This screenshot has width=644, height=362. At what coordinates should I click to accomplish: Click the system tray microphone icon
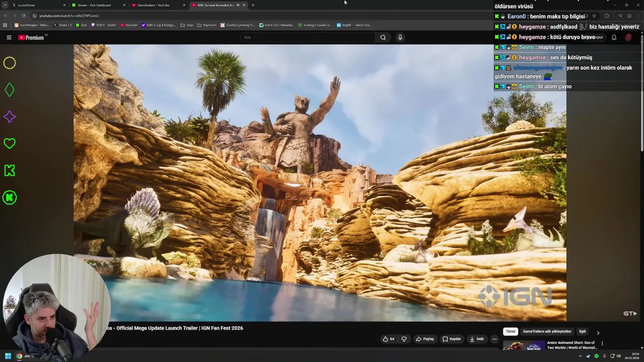[x=605, y=356]
